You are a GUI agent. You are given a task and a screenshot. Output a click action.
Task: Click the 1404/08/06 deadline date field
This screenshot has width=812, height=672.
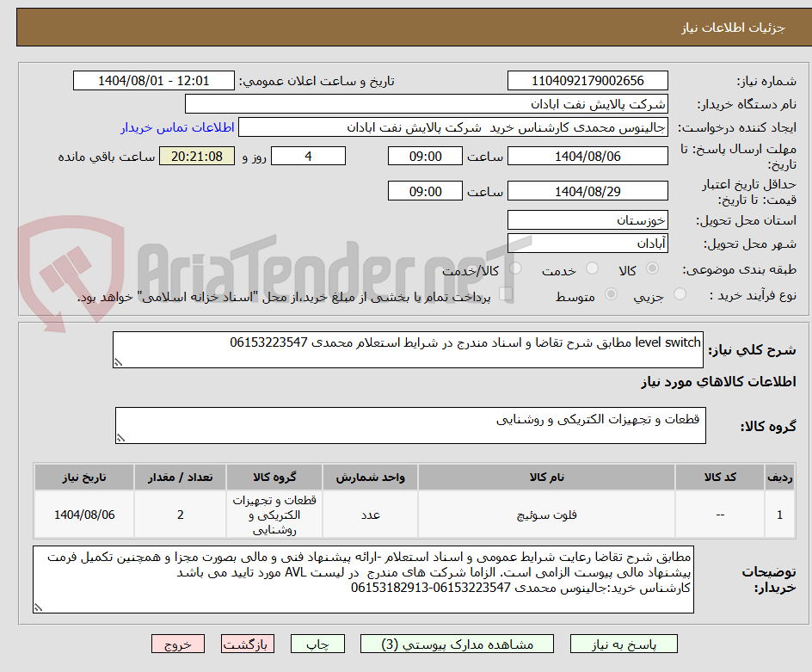pos(587,156)
